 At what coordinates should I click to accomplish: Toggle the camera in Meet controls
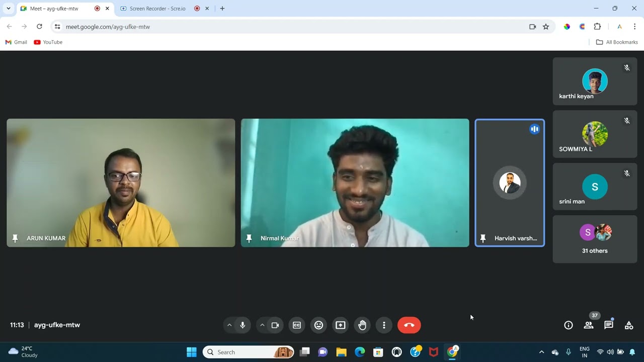[x=275, y=325]
